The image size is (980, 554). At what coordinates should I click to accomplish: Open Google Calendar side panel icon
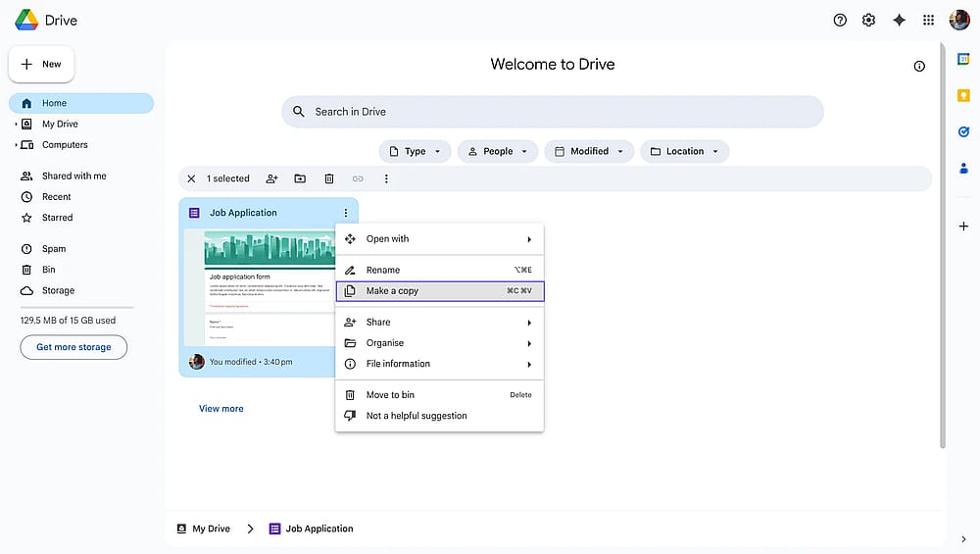pos(963,60)
